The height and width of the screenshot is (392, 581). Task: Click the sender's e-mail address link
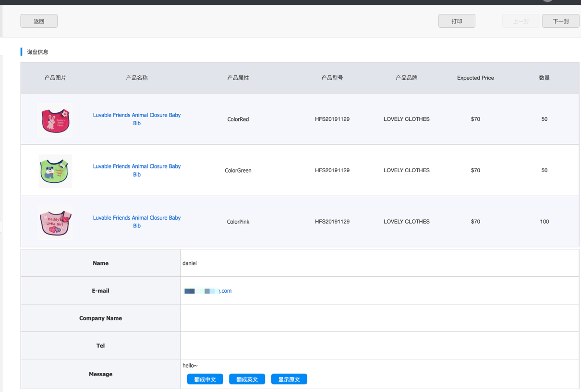pos(208,291)
